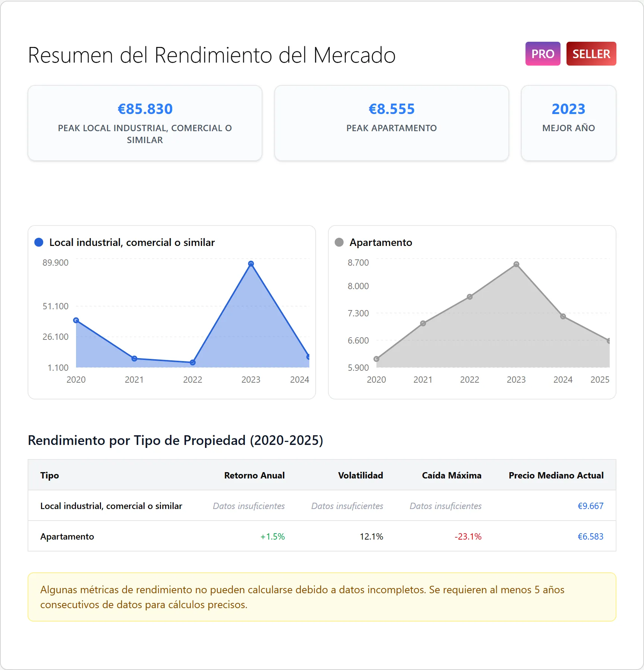
Task: Click the Volatilidad column header
Action: [361, 475]
